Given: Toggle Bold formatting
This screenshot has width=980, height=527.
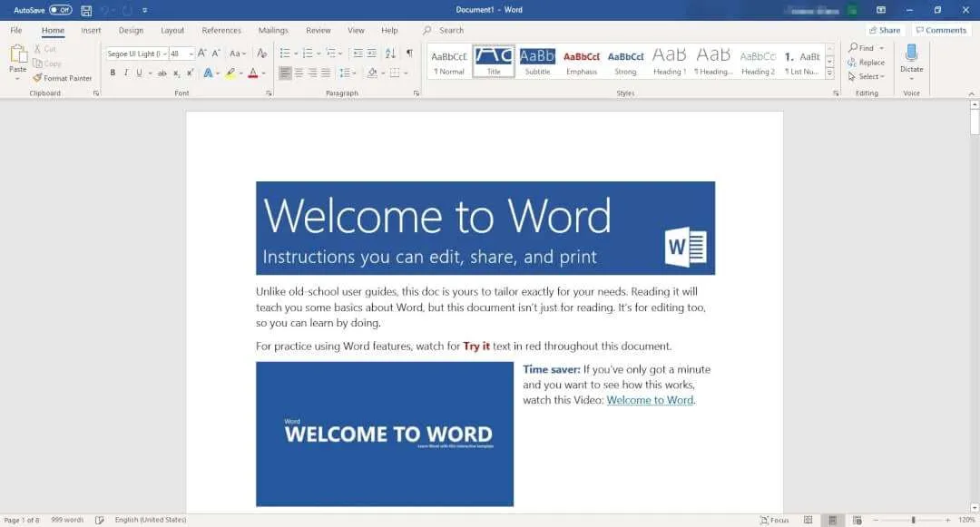Looking at the screenshot, I should pyautogui.click(x=113, y=73).
